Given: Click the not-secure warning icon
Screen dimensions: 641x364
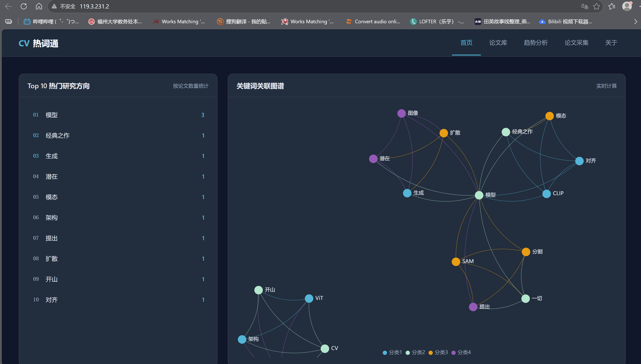Looking at the screenshot, I should (54, 6).
